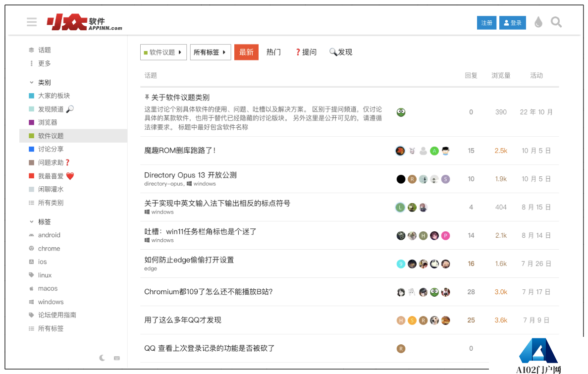Click cyan 9 avatar on edge topic
588x374 pixels.
[x=401, y=264]
